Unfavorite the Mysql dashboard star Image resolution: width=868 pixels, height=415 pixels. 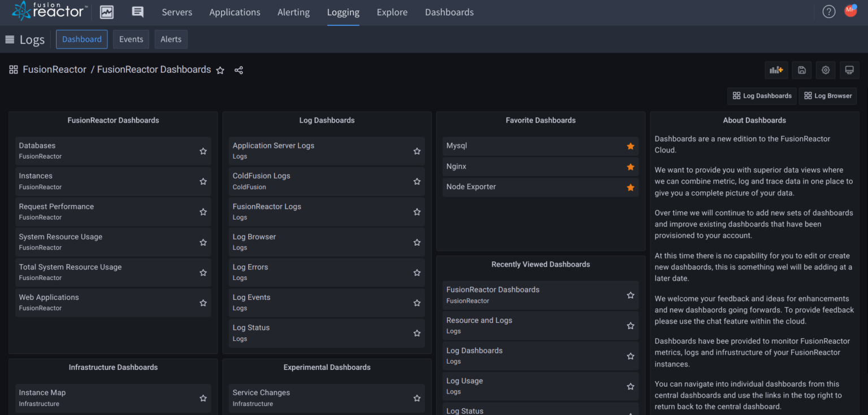tap(630, 146)
